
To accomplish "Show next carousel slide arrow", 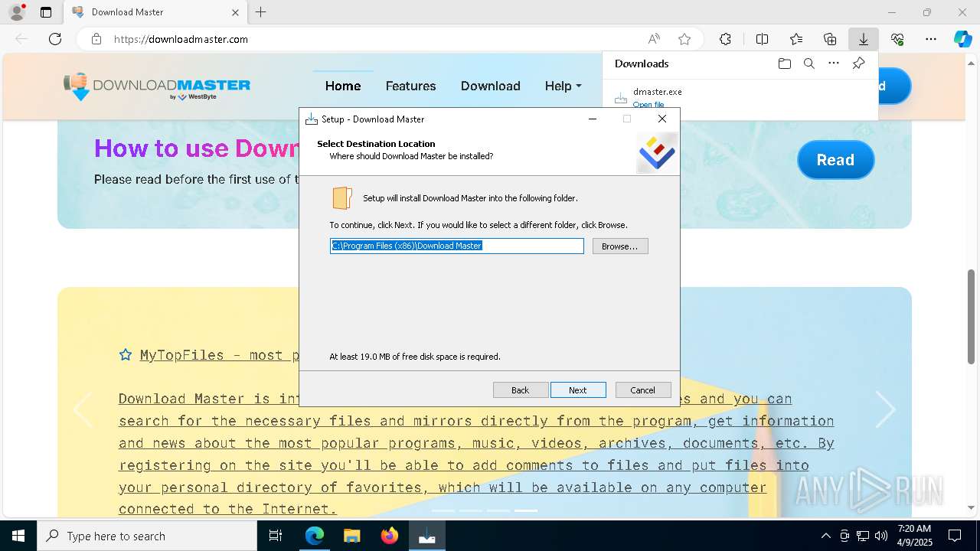I will click(x=886, y=410).
